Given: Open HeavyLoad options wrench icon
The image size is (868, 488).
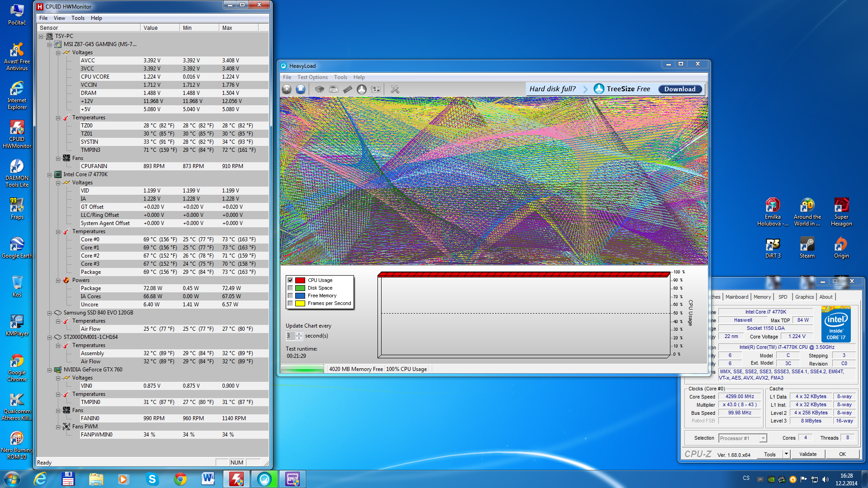Looking at the screenshot, I should point(395,89).
